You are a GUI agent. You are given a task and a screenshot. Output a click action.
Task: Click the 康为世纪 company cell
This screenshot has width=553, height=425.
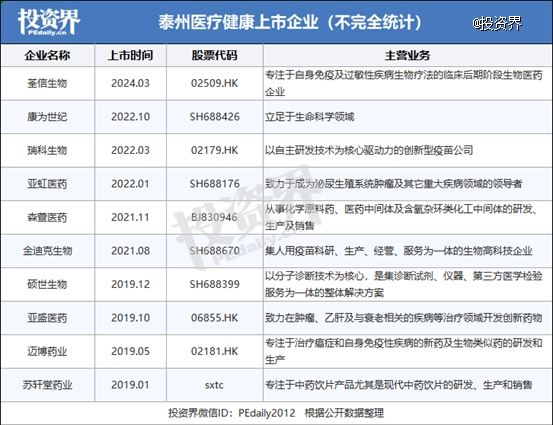47,117
